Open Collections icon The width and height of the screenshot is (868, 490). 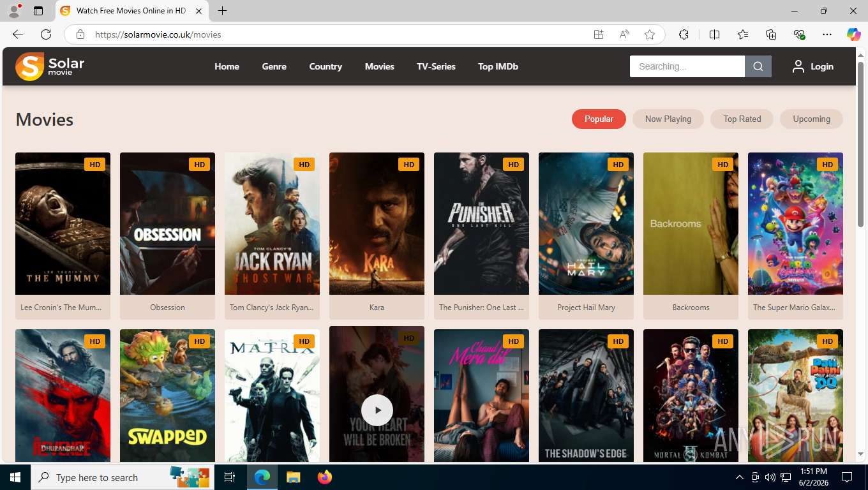tap(771, 34)
